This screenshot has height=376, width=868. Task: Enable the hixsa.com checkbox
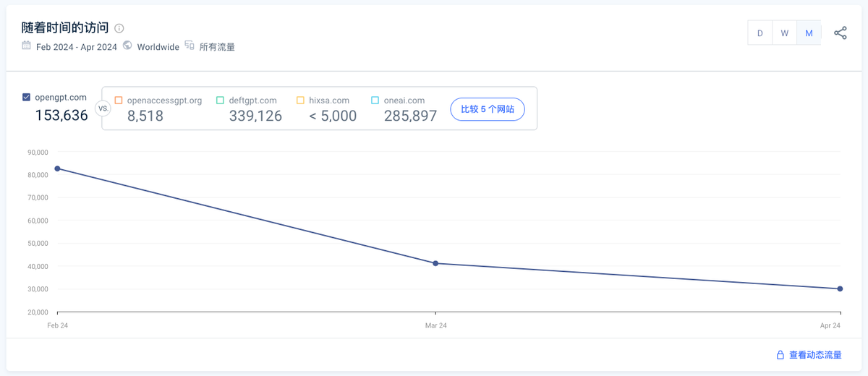click(x=300, y=101)
